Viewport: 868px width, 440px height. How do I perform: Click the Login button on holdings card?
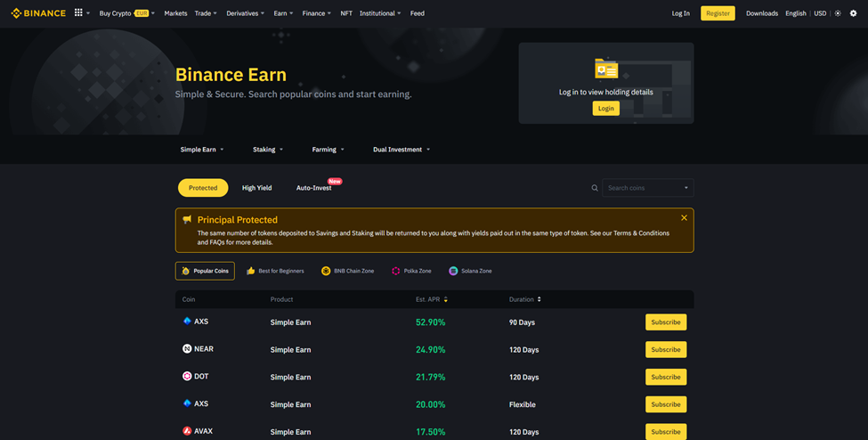606,108
